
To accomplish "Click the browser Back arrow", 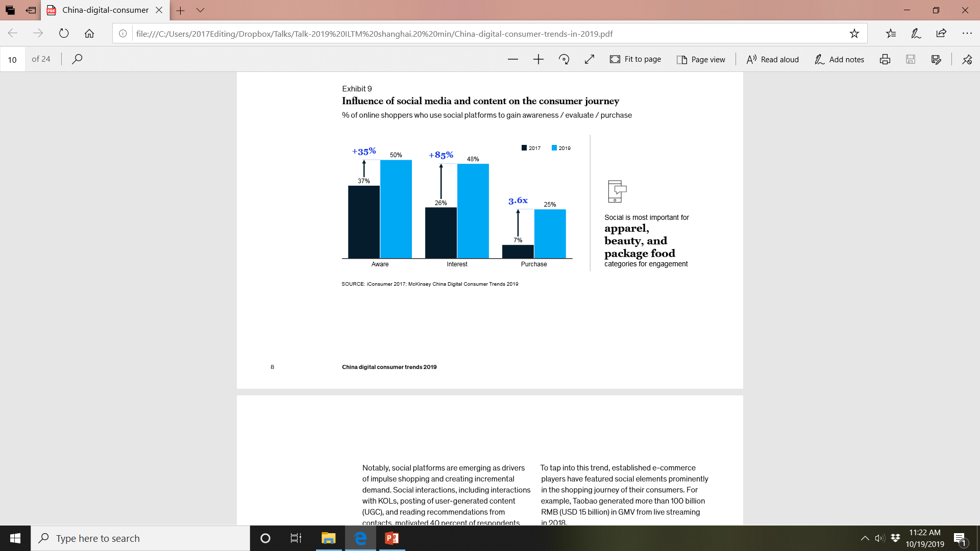I will click(13, 34).
